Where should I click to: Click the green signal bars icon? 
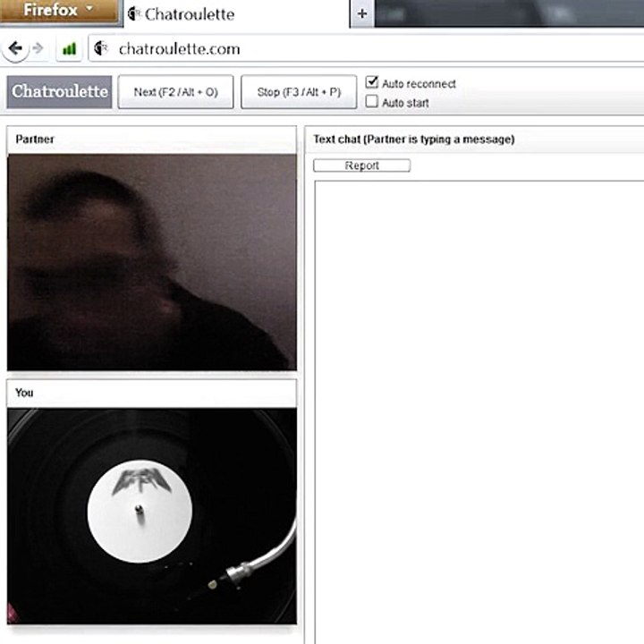coord(69,49)
